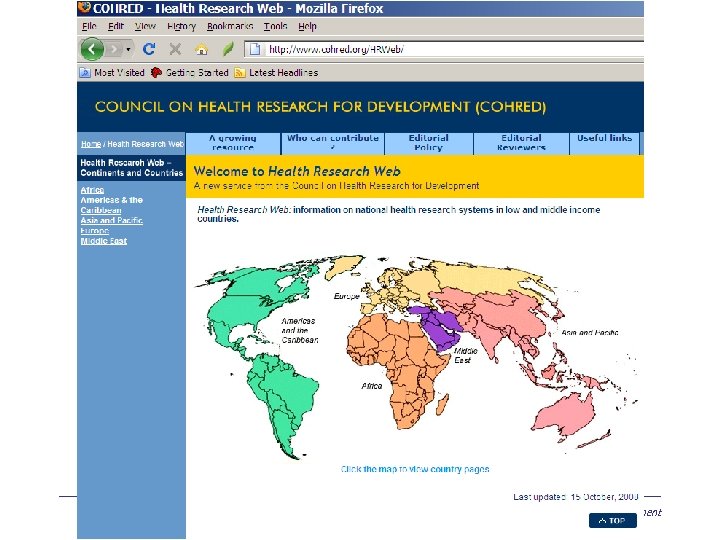Open the History menu

coord(181,26)
